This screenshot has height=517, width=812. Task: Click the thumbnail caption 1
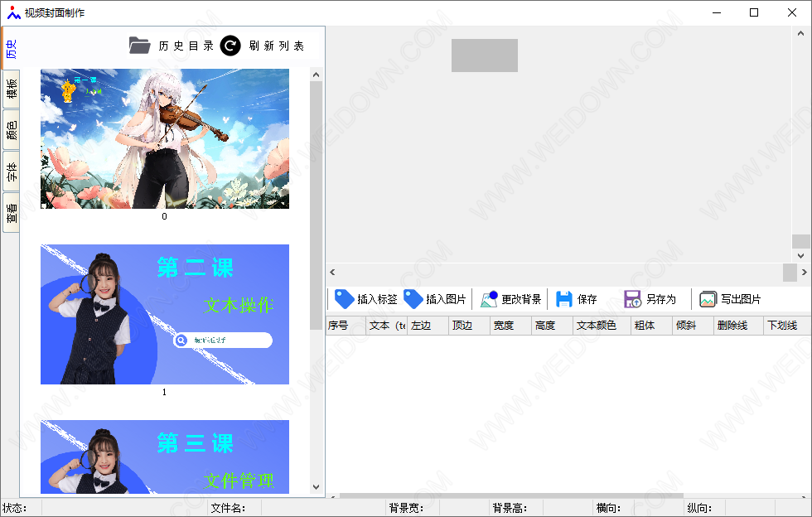pyautogui.click(x=164, y=392)
